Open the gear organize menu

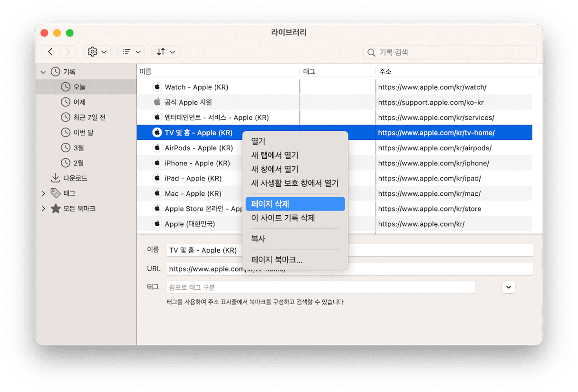tap(97, 52)
